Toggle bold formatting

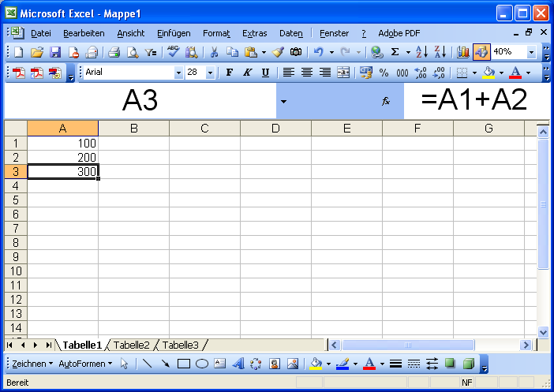point(230,73)
